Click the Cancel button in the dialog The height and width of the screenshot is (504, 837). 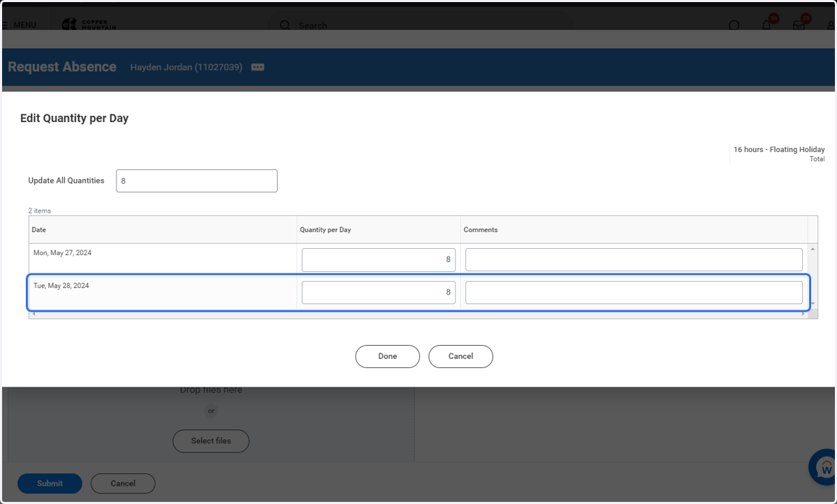coord(460,356)
